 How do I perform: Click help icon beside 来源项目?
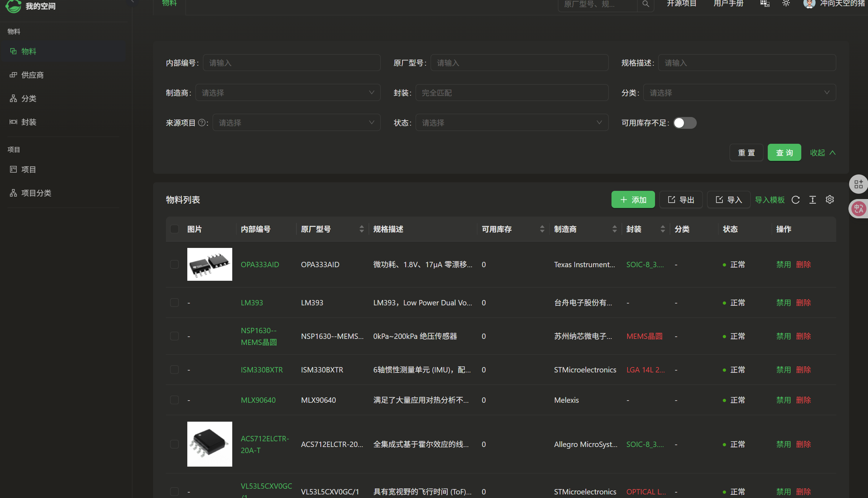tap(202, 123)
